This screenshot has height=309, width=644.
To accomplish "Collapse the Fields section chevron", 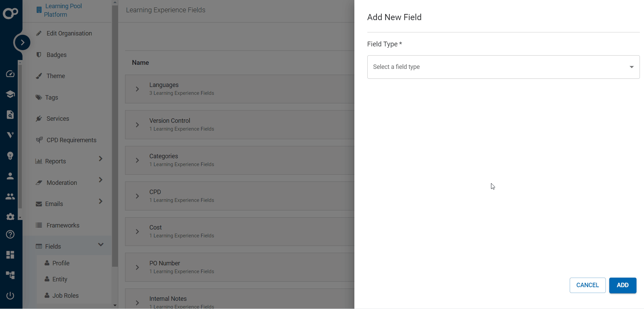I will [101, 245].
